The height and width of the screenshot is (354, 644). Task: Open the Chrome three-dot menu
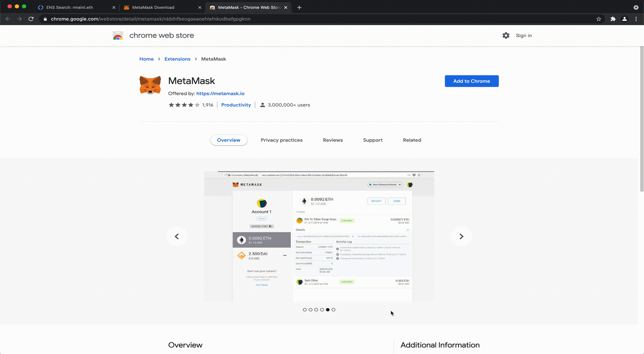point(636,19)
